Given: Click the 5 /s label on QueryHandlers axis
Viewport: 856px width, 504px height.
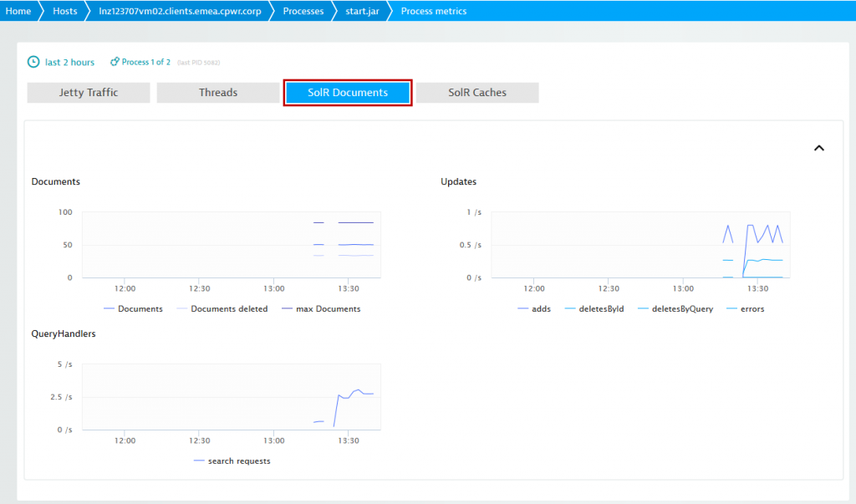Looking at the screenshot, I should [65, 364].
